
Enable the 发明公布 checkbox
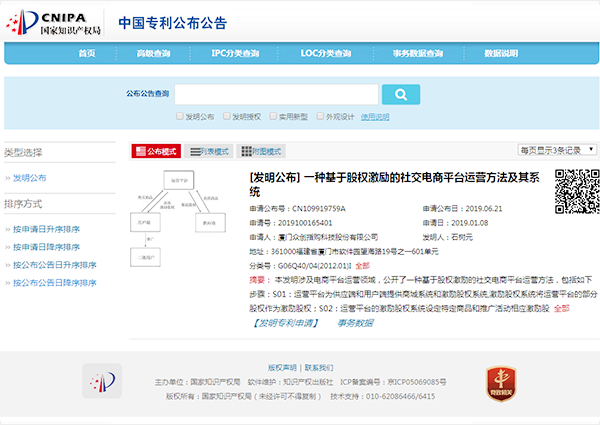point(177,117)
